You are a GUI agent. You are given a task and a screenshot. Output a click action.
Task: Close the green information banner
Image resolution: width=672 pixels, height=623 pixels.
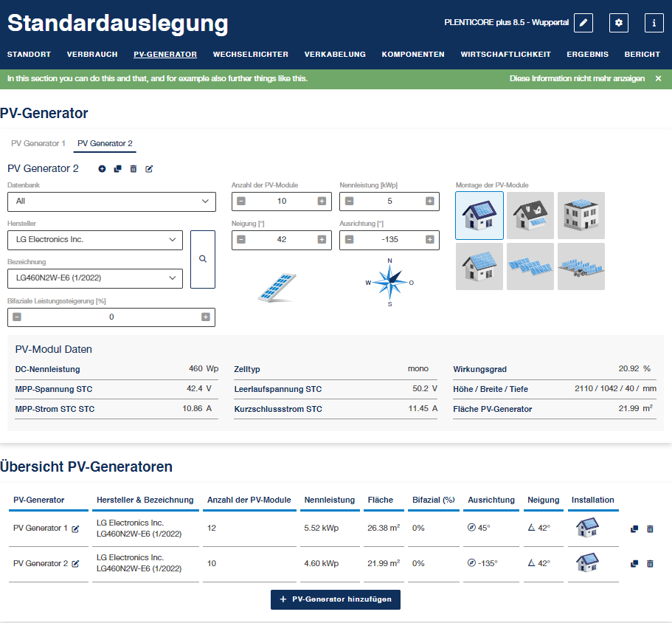coord(658,78)
